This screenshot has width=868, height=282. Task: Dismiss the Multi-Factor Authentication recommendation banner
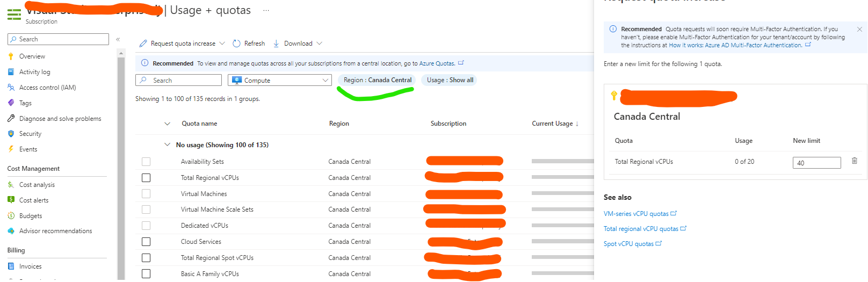[859, 30]
